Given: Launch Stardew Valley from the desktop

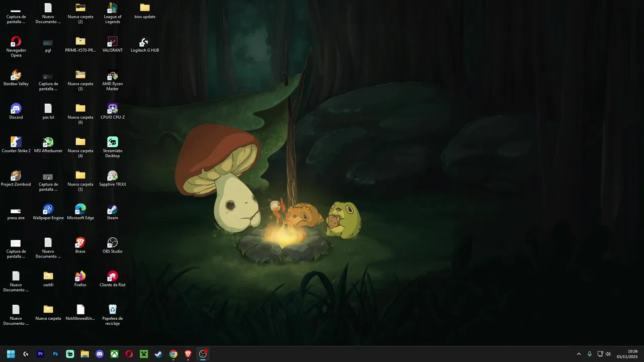Looking at the screenshot, I should 16,78.
